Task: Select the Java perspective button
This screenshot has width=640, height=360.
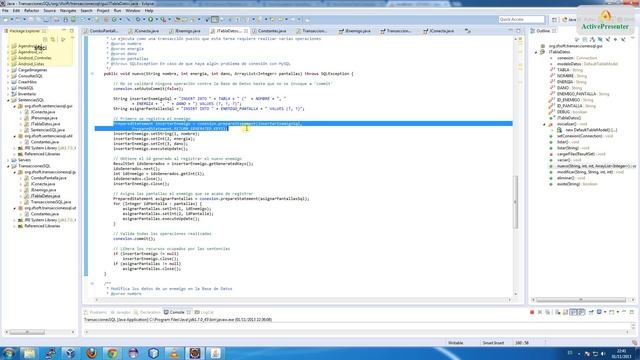Action: tap(569, 19)
